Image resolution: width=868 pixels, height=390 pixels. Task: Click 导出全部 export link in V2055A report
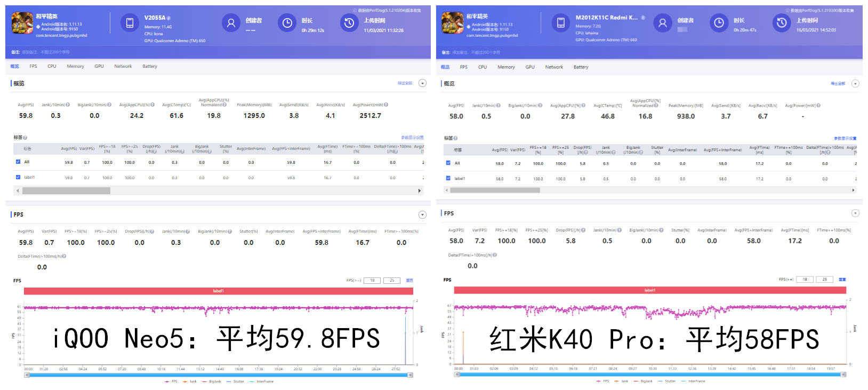pos(405,83)
